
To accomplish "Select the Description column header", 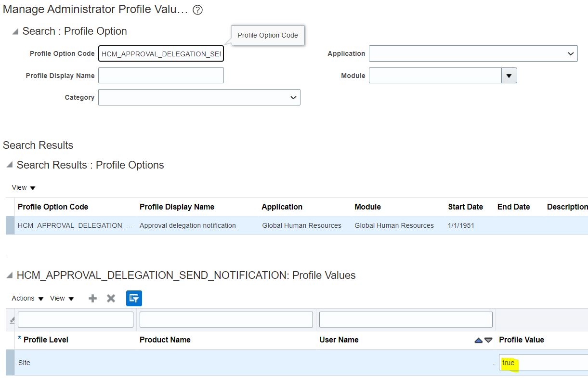I will click(x=567, y=207).
